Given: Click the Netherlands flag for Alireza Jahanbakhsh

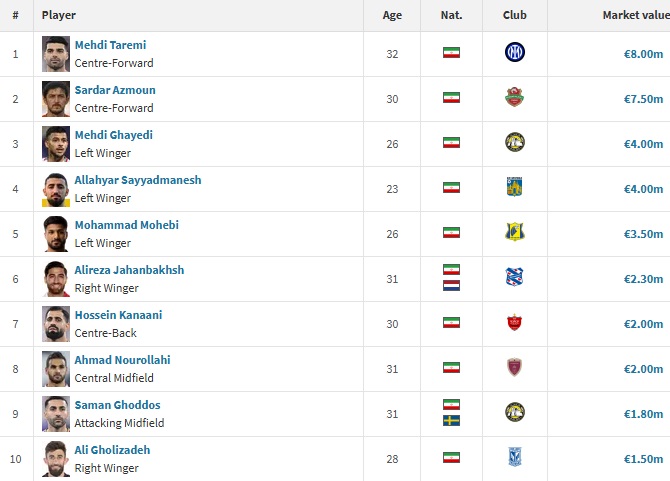Looking at the screenshot, I should (x=451, y=285).
